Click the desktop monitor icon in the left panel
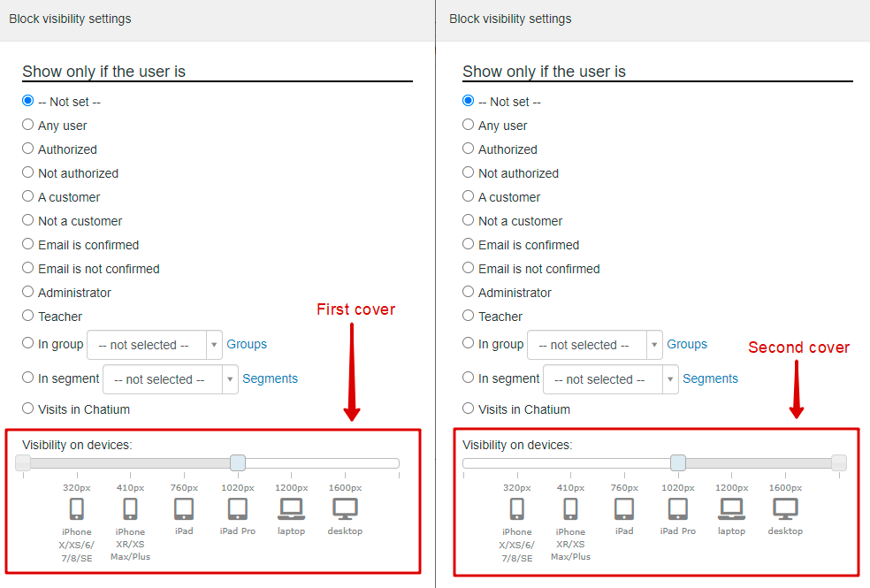870x588 pixels. pos(345,508)
